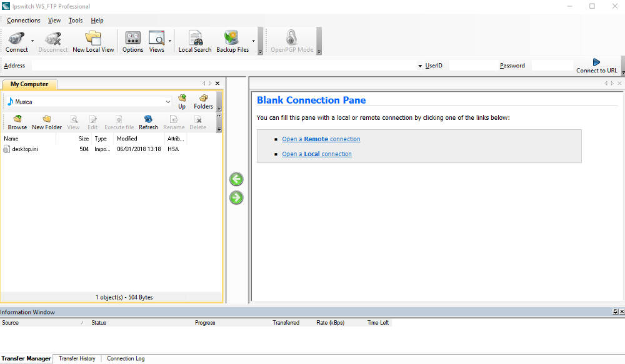Click the Connect toolbar icon
The width and height of the screenshot is (625, 364).
[16, 42]
